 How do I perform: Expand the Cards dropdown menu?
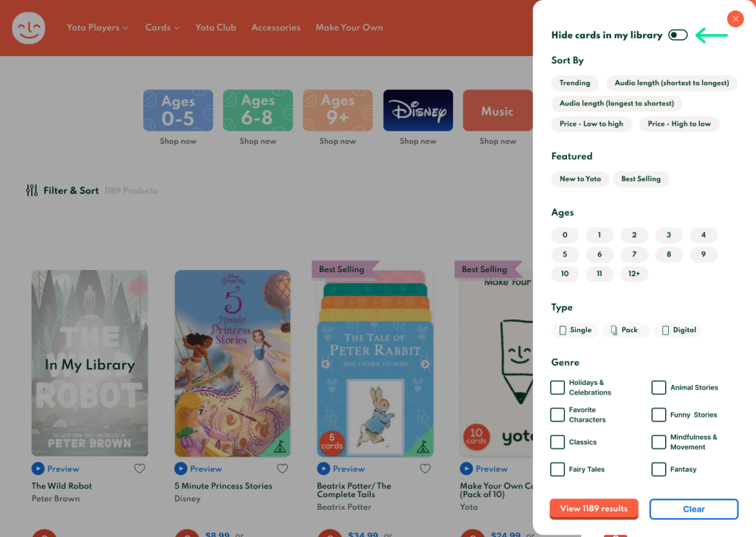tap(162, 27)
